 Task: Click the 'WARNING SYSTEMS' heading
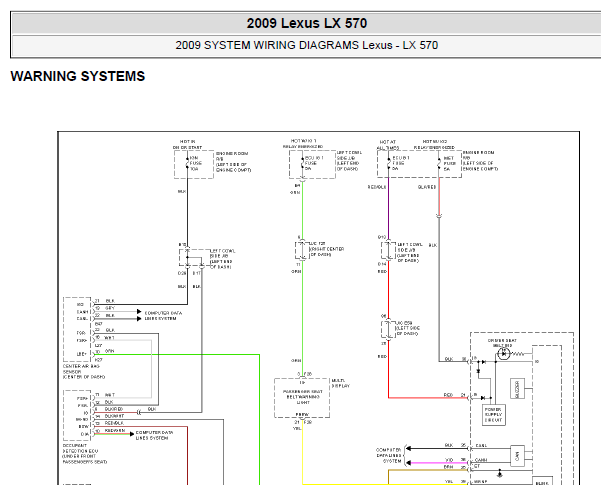click(x=78, y=76)
